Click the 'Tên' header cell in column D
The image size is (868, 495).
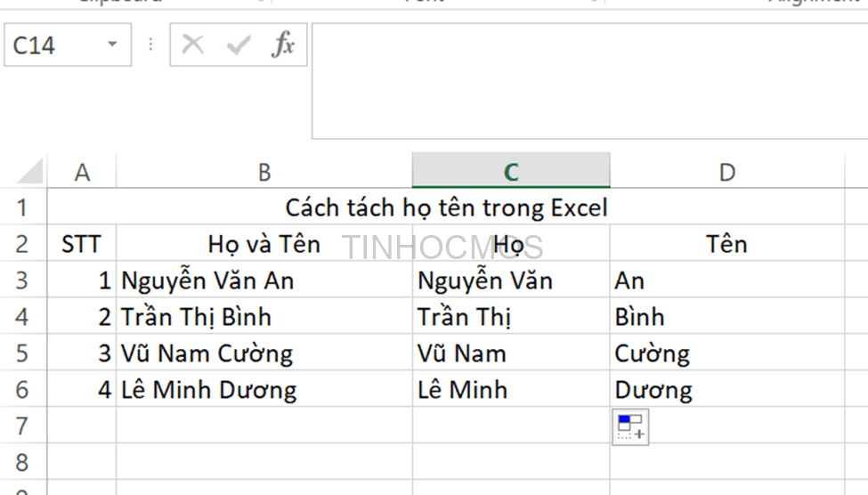click(727, 244)
